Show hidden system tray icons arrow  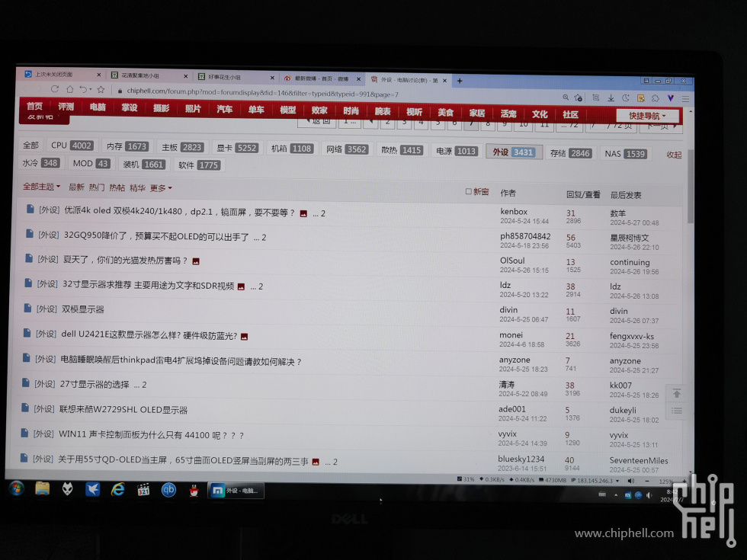point(616,494)
